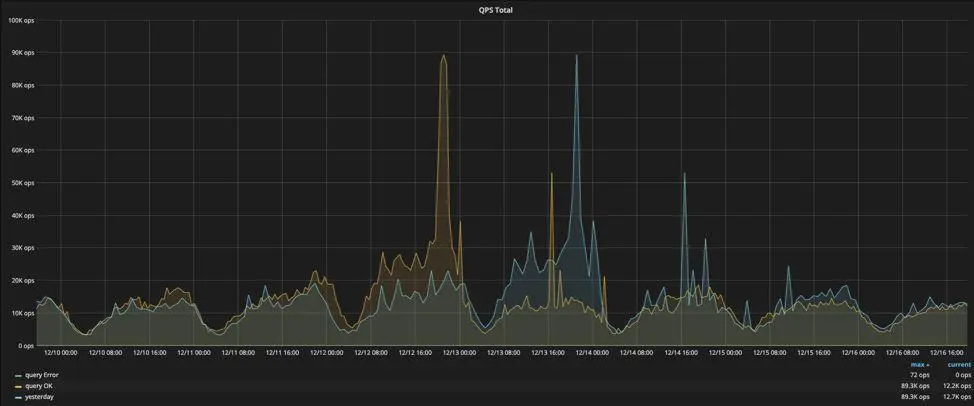
Task: Toggle the yesterday series in legend
Action: click(x=39, y=396)
